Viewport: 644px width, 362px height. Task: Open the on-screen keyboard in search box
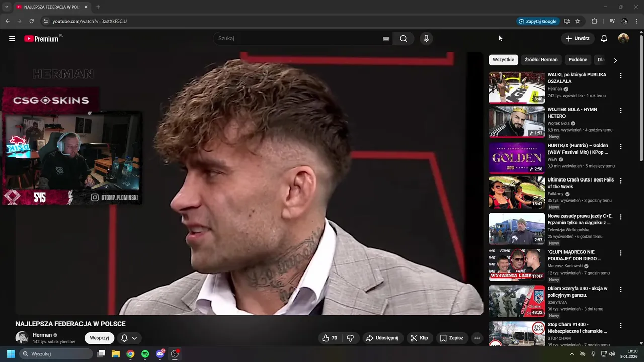(x=386, y=39)
